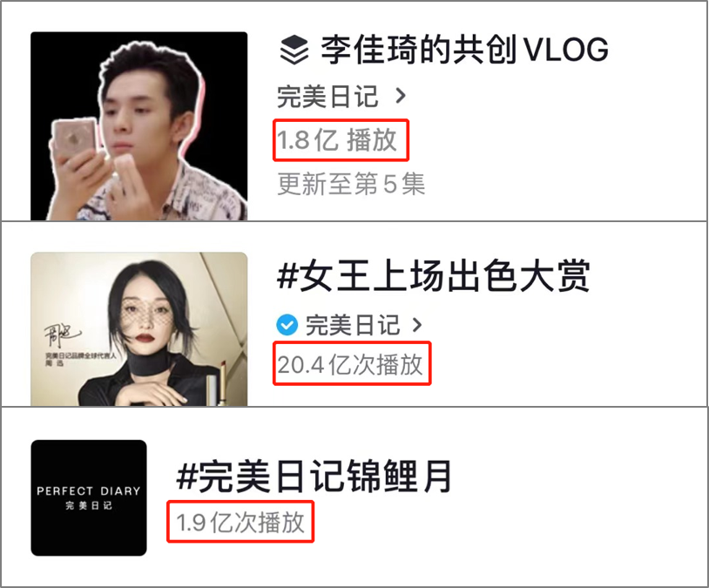The image size is (709, 588).
Task: Click the PERFECT DIARY text in the logo
Action: coord(89,490)
